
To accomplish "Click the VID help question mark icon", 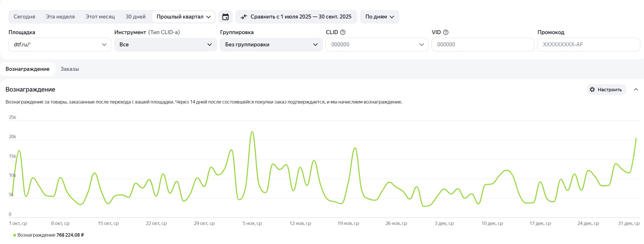I will point(446,32).
